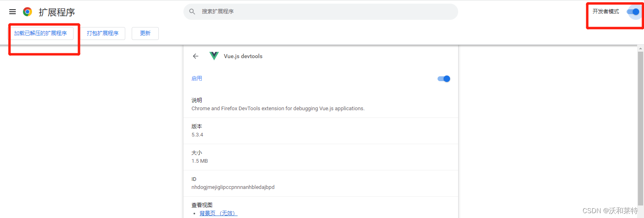The width and height of the screenshot is (644, 218).
Task: Click the 加载已解压的扩展程序 button
Action: (40, 33)
